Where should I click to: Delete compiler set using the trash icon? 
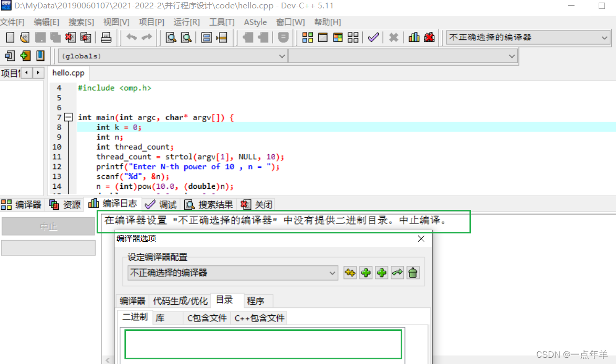click(413, 272)
